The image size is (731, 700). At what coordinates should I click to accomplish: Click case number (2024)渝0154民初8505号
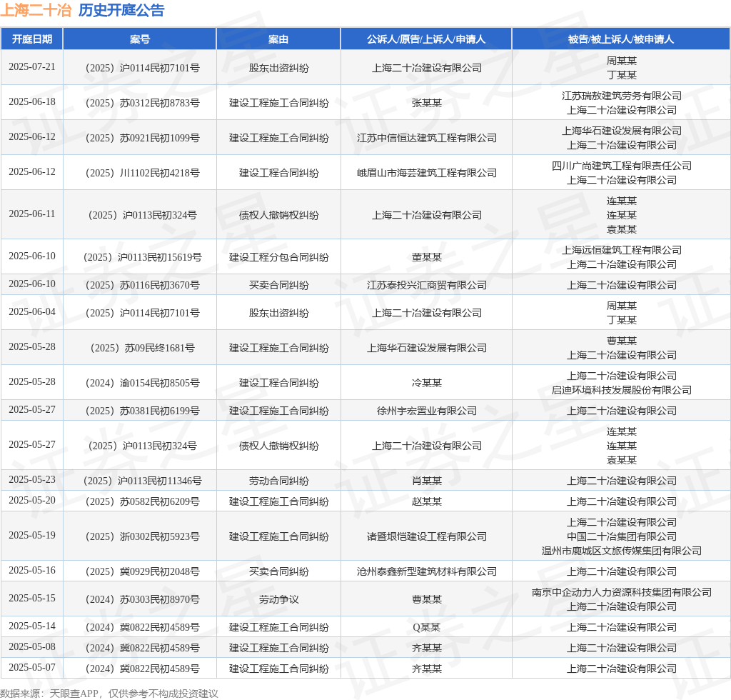pyautogui.click(x=142, y=383)
